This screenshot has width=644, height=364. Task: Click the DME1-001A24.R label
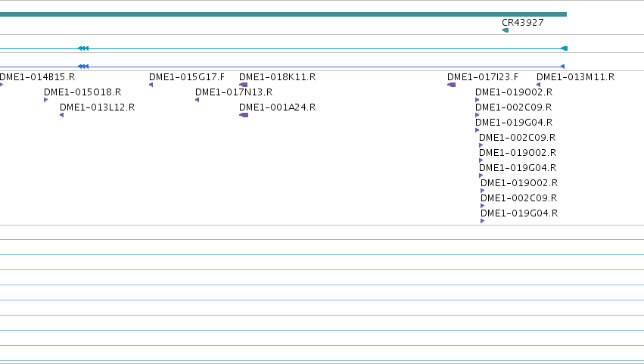point(277,107)
